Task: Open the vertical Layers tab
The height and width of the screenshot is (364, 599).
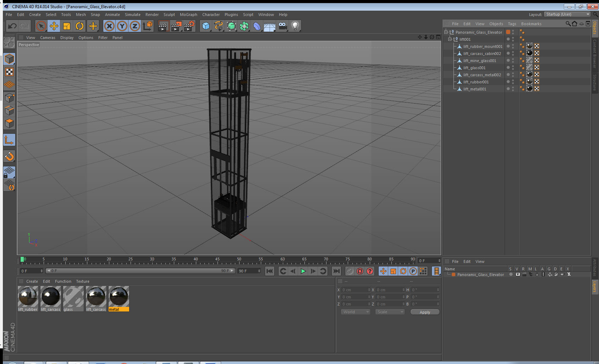Action: coord(594,287)
